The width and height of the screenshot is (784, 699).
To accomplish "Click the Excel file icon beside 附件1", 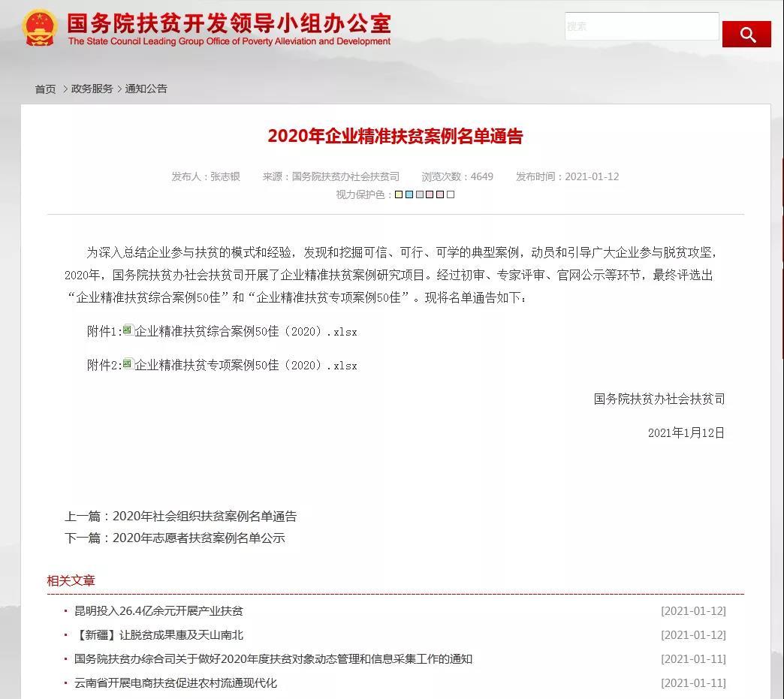I will click(x=128, y=330).
